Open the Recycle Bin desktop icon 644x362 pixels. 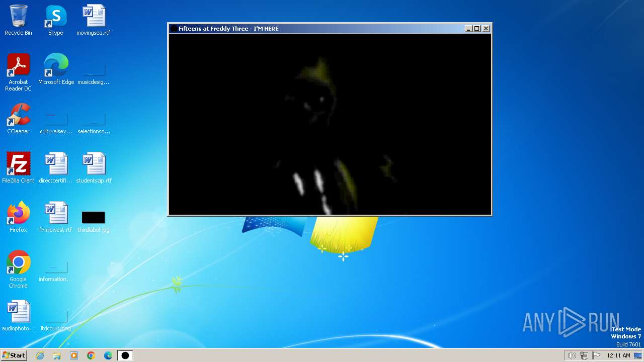[18, 20]
